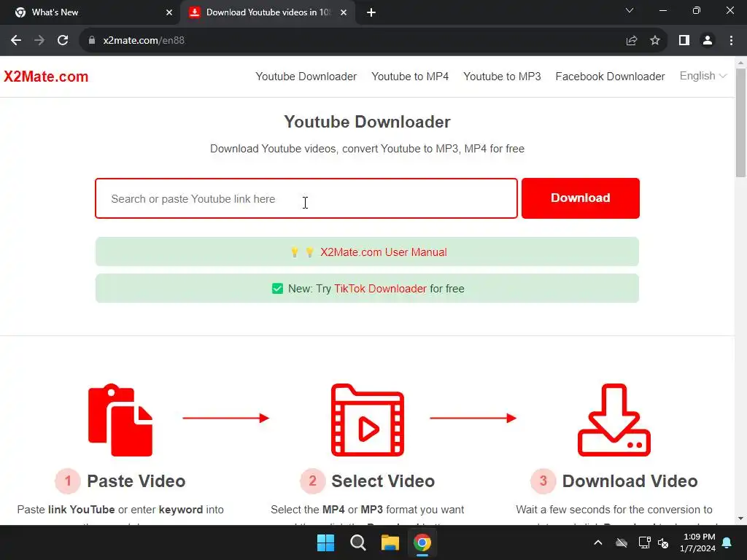The width and height of the screenshot is (747, 560).
Task: Click the Paste Video step title
Action: coord(136,481)
